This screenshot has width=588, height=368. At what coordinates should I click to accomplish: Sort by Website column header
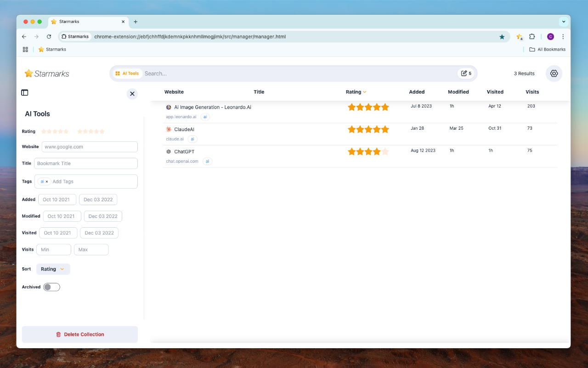coord(174,92)
